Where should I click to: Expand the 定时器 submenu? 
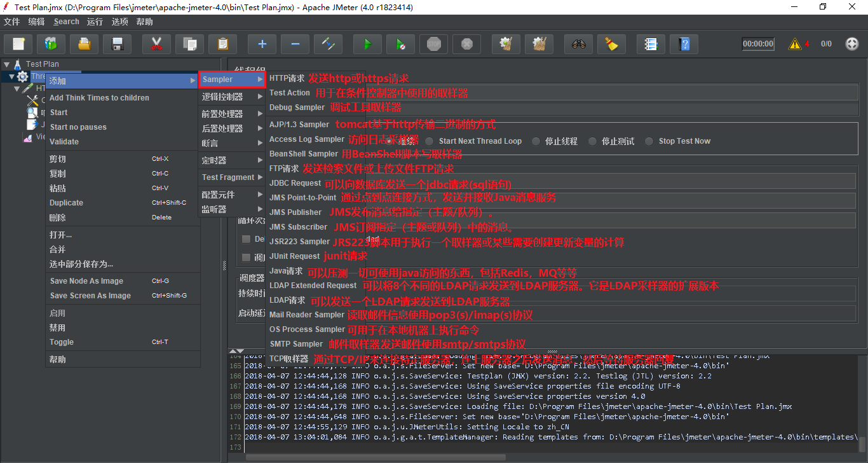point(232,160)
